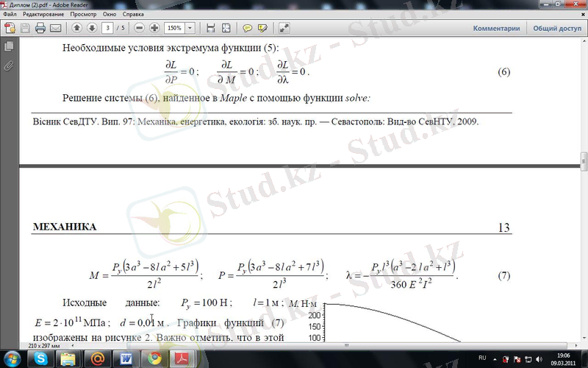Click the Save file icon
This screenshot has height=368, width=588.
tap(25, 28)
